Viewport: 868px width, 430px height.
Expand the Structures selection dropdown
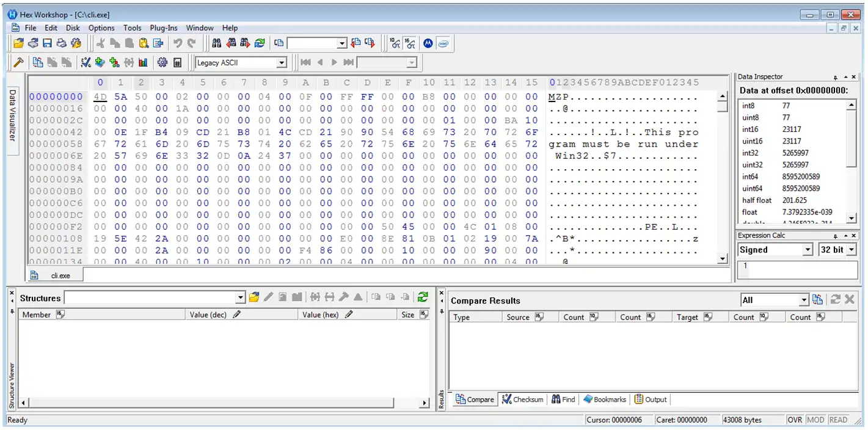point(241,298)
